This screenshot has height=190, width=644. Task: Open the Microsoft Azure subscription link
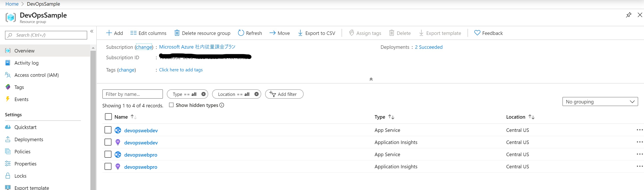(197, 47)
